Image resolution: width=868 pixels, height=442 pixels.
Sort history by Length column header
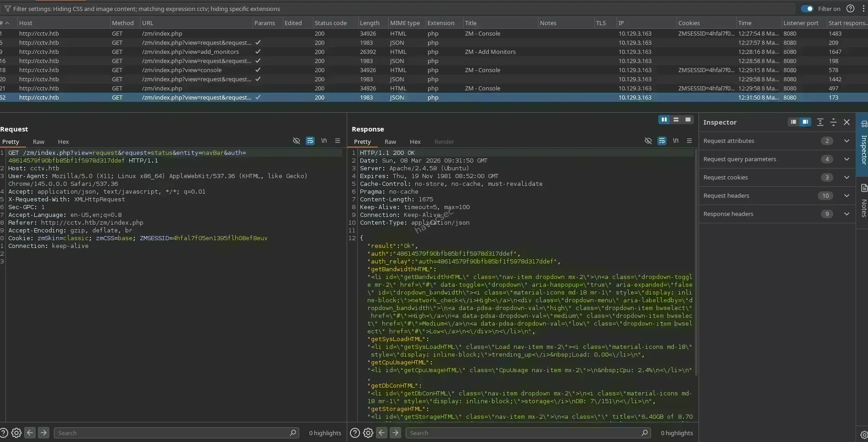(373, 23)
